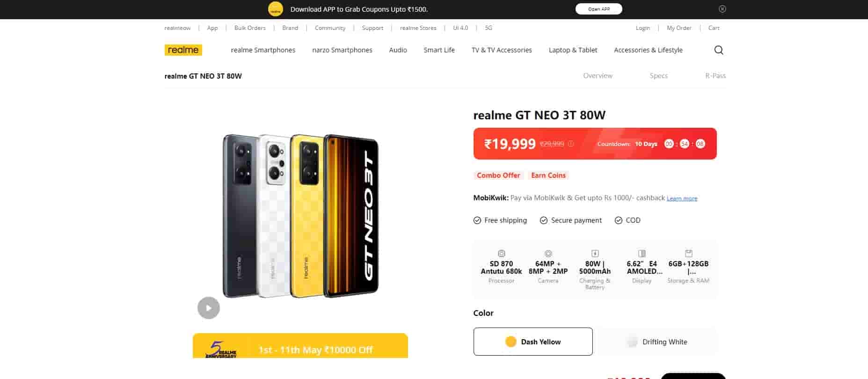Open Audio category menu

[x=398, y=50]
